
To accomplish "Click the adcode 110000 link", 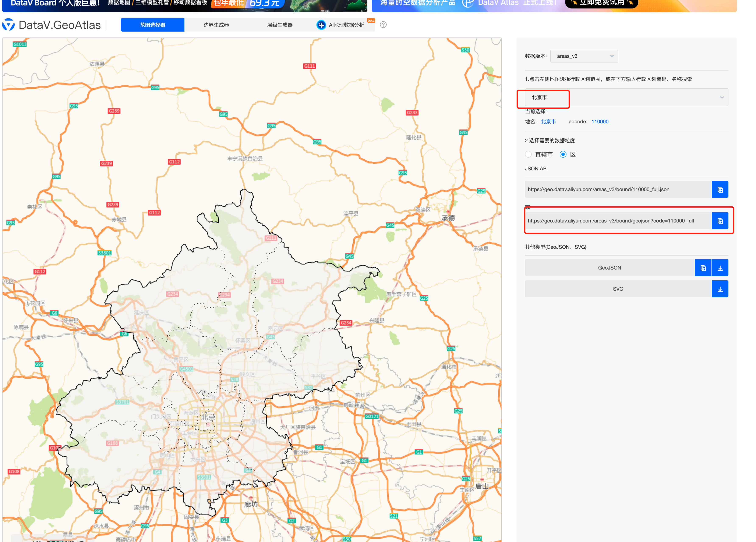I will coord(600,122).
